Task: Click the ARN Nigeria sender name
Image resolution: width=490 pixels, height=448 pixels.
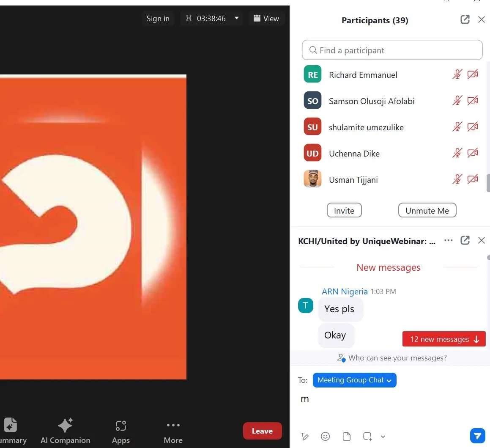Action: [x=345, y=291]
